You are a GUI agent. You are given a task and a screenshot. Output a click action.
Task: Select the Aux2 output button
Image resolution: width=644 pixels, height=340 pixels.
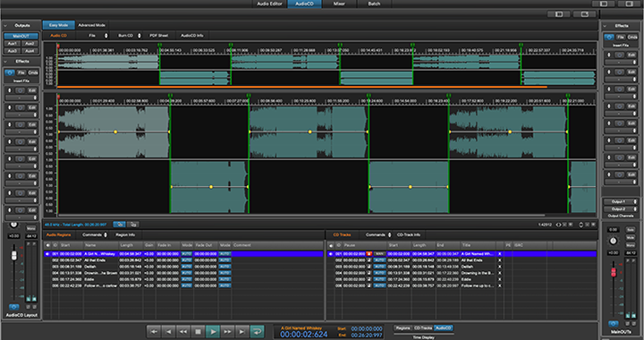tap(30, 44)
